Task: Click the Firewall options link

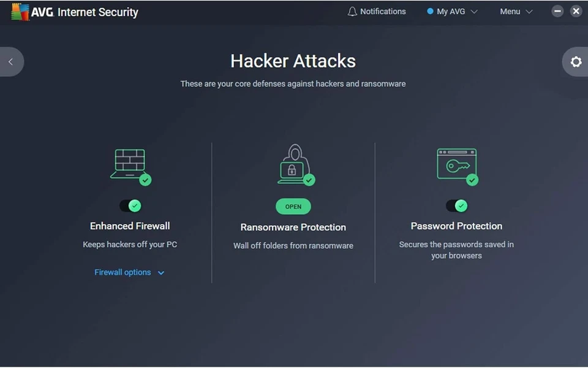Action: click(x=123, y=272)
